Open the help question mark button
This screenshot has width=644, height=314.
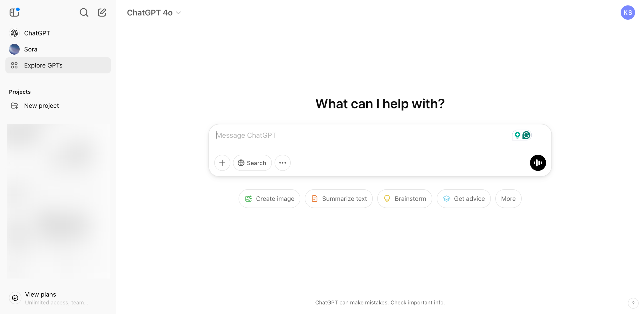(633, 303)
